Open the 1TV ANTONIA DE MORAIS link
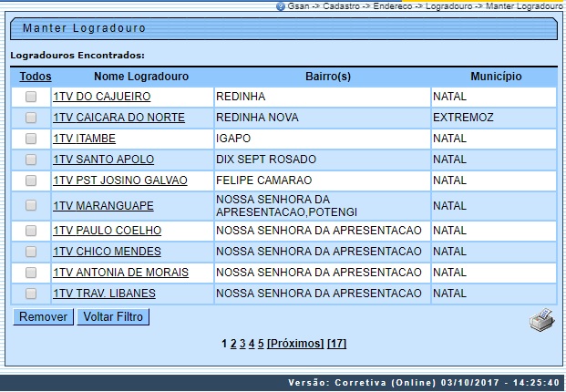566x392 pixels. click(x=120, y=273)
